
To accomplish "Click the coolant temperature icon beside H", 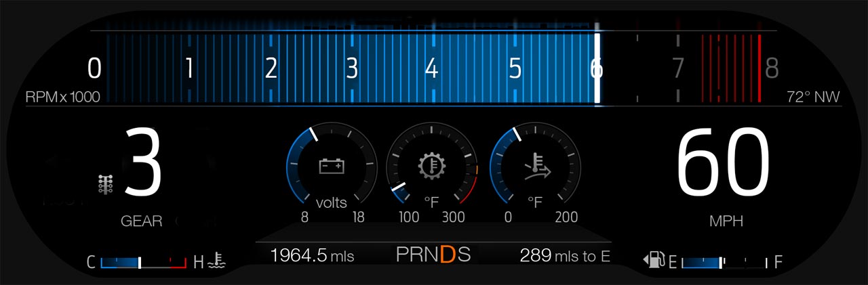I will [218, 261].
